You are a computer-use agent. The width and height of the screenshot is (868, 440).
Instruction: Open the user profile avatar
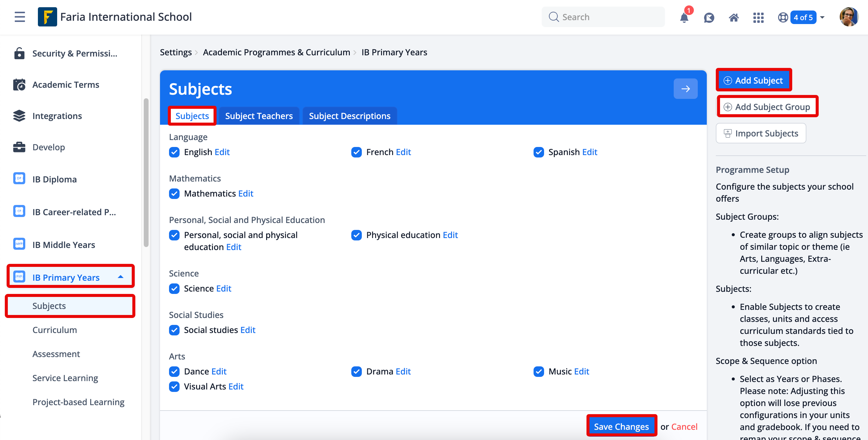849,17
